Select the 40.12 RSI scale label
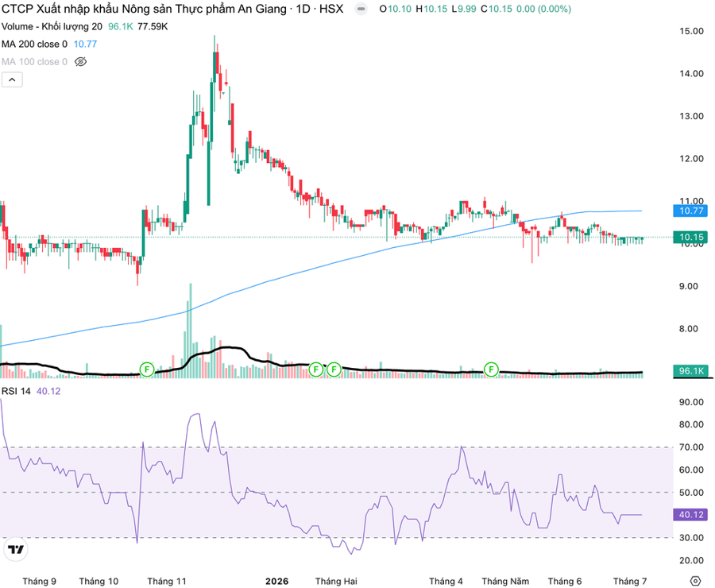715x588 pixels. pyautogui.click(x=691, y=515)
